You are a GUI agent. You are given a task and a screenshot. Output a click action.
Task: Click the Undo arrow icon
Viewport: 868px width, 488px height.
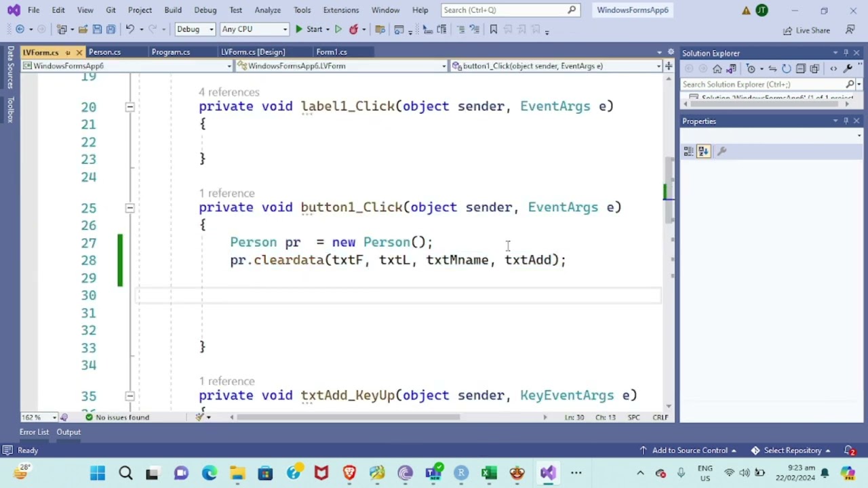click(130, 29)
